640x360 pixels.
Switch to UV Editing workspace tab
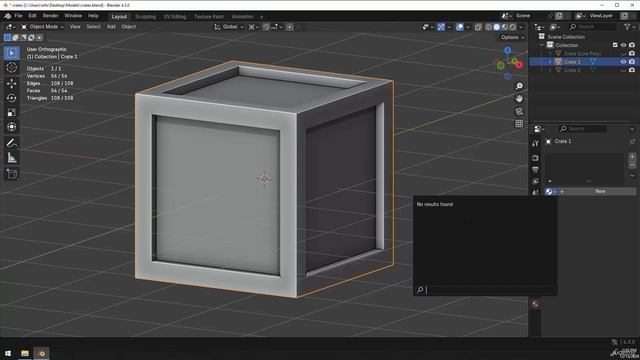[175, 17]
